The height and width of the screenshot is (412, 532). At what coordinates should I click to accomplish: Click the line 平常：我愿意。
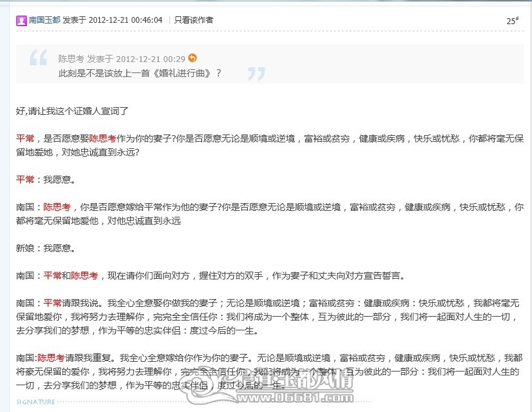tap(46, 180)
